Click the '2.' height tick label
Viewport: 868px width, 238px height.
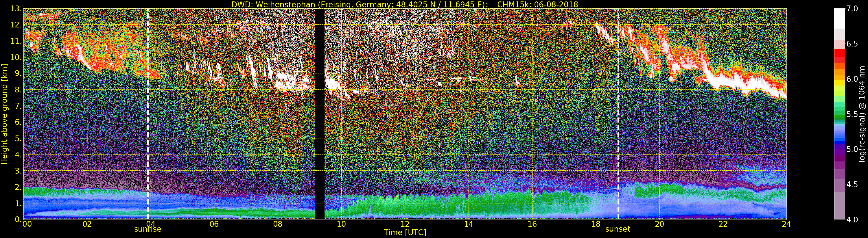18,187
